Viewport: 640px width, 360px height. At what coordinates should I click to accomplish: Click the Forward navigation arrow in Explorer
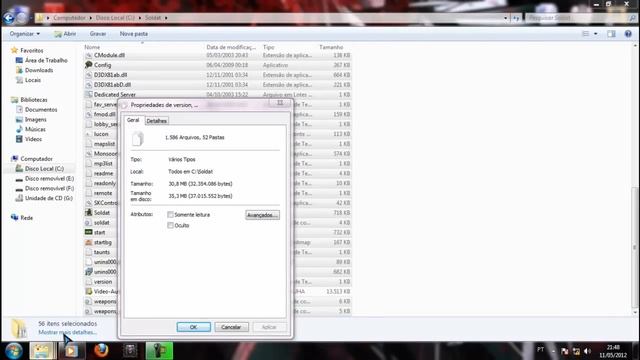pyautogui.click(x=21, y=18)
